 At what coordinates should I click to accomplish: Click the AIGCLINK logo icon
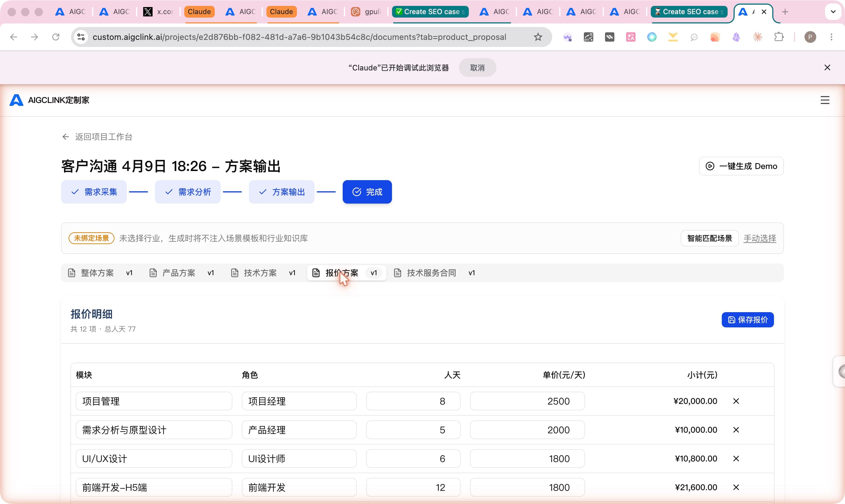(16, 100)
